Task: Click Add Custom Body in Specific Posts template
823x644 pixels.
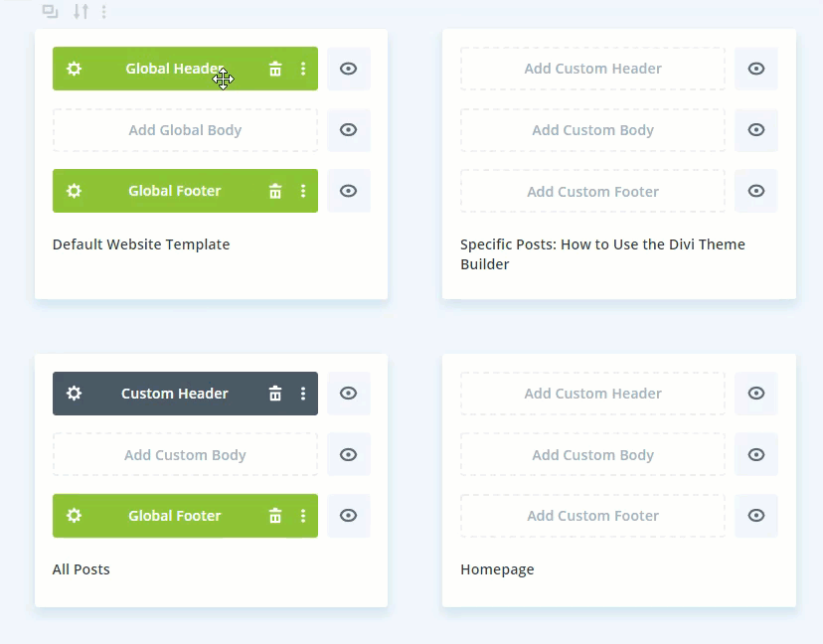Action: click(592, 130)
